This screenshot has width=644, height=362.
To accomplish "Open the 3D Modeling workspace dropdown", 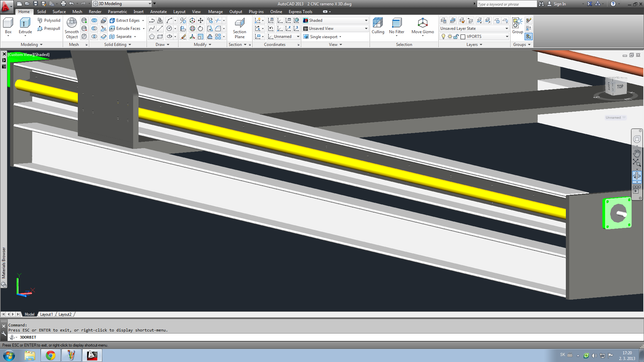I will [x=150, y=4].
